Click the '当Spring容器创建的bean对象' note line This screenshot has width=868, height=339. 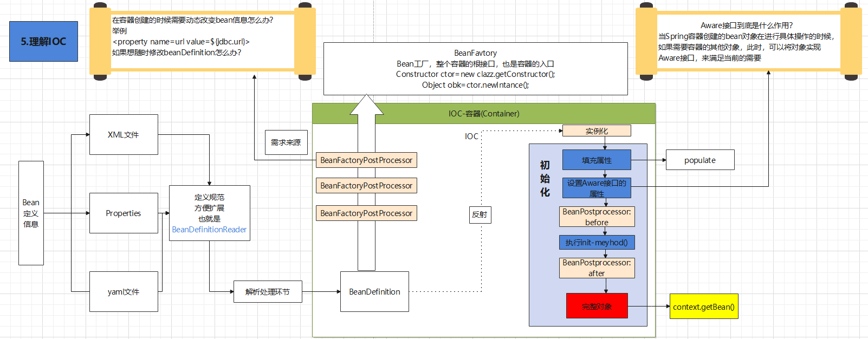click(x=747, y=36)
